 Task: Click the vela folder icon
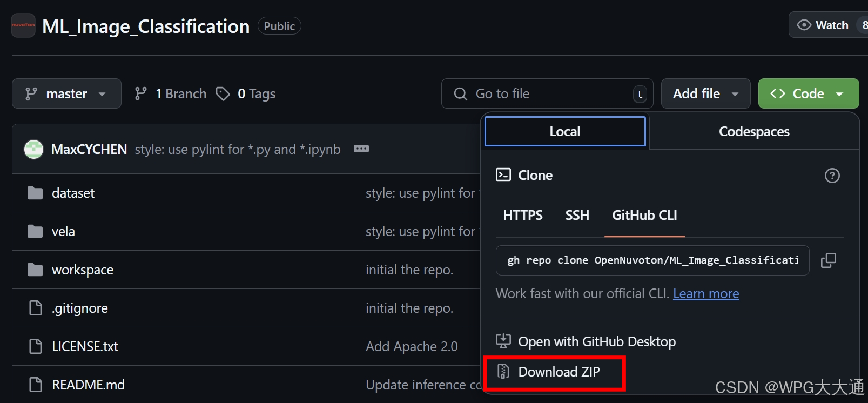[35, 231]
